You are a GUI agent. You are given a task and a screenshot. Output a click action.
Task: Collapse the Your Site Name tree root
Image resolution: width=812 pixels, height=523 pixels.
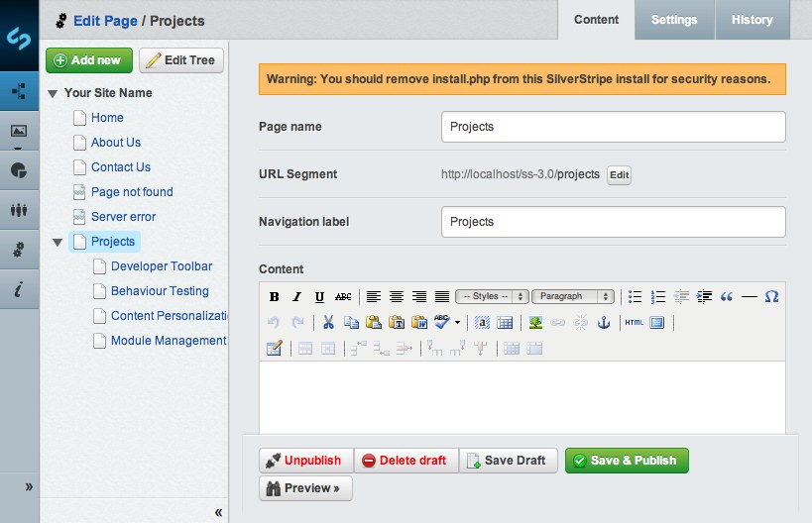click(x=53, y=93)
